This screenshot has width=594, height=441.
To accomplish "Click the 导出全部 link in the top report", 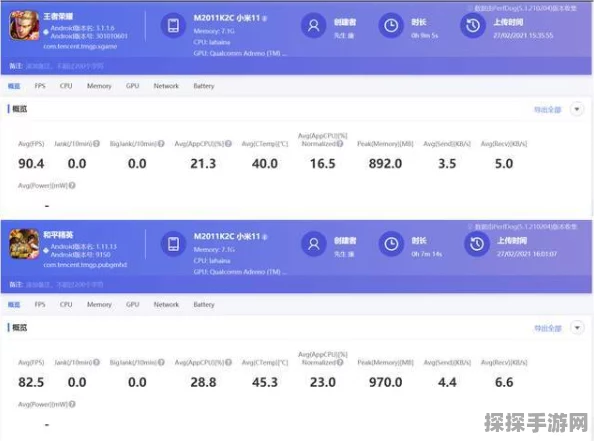I will 547,110.
